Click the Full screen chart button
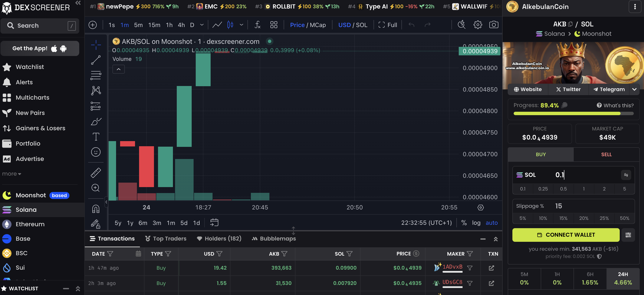644x295 pixels. [388, 25]
